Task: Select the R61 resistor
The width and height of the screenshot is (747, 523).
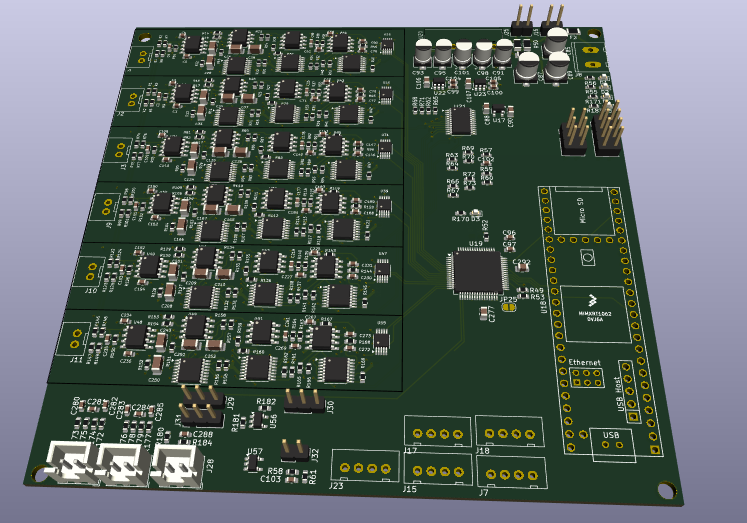Action: pyautogui.click(x=305, y=475)
